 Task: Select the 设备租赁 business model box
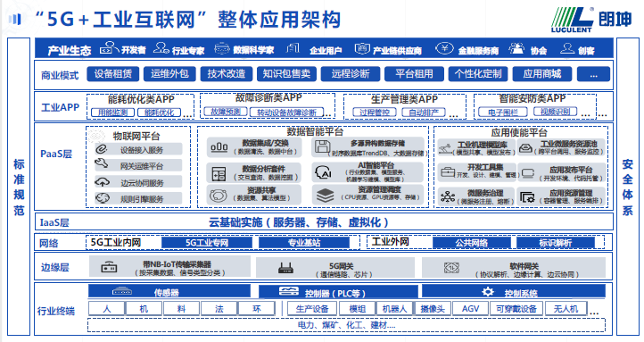(113, 74)
